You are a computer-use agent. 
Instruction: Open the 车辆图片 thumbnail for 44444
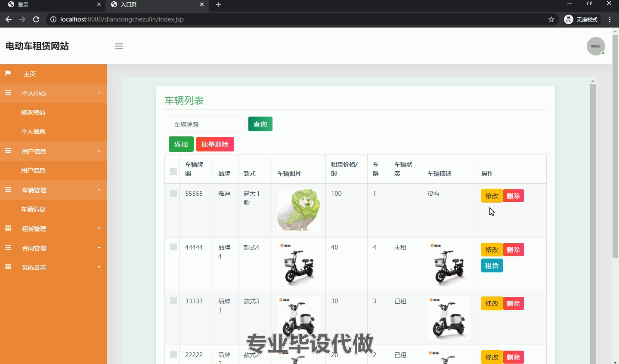pyautogui.click(x=299, y=264)
